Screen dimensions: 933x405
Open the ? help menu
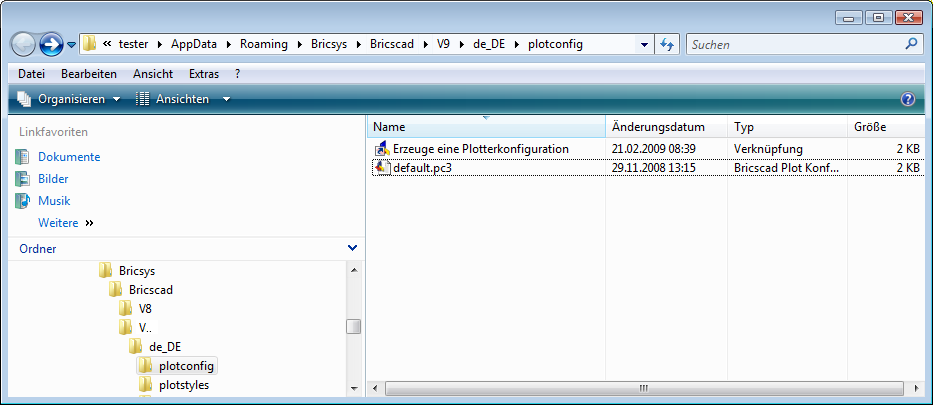(x=238, y=74)
